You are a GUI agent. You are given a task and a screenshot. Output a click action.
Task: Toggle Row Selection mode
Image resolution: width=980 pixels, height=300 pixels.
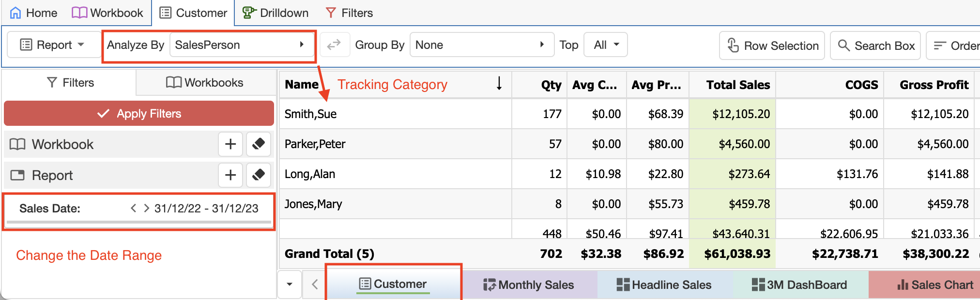772,45
